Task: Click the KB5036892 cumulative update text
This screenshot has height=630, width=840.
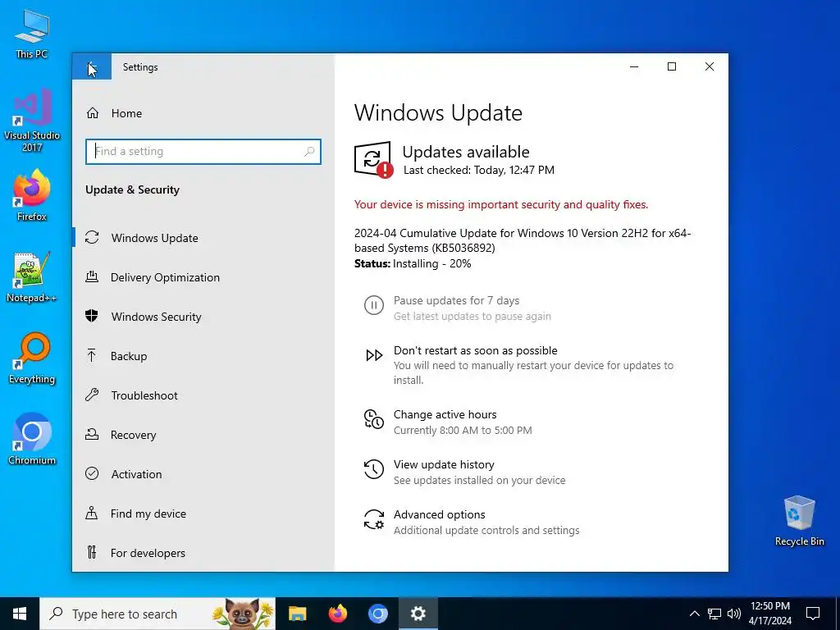Action: click(523, 240)
